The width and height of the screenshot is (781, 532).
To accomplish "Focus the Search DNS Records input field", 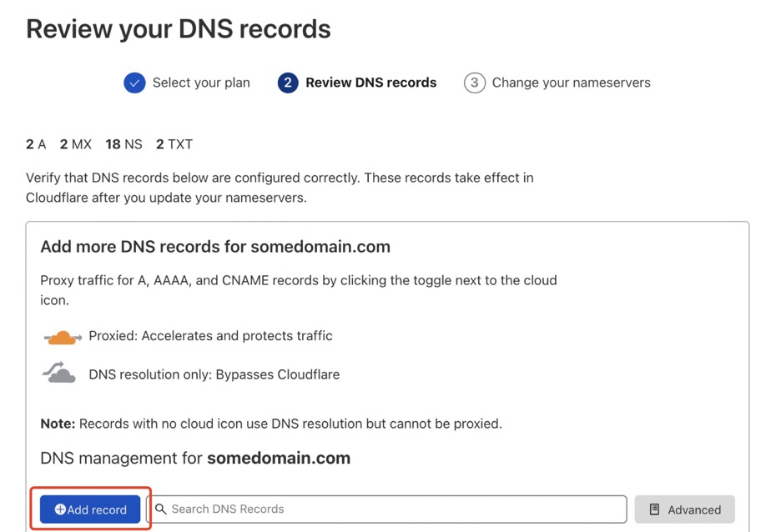I will tap(392, 509).
